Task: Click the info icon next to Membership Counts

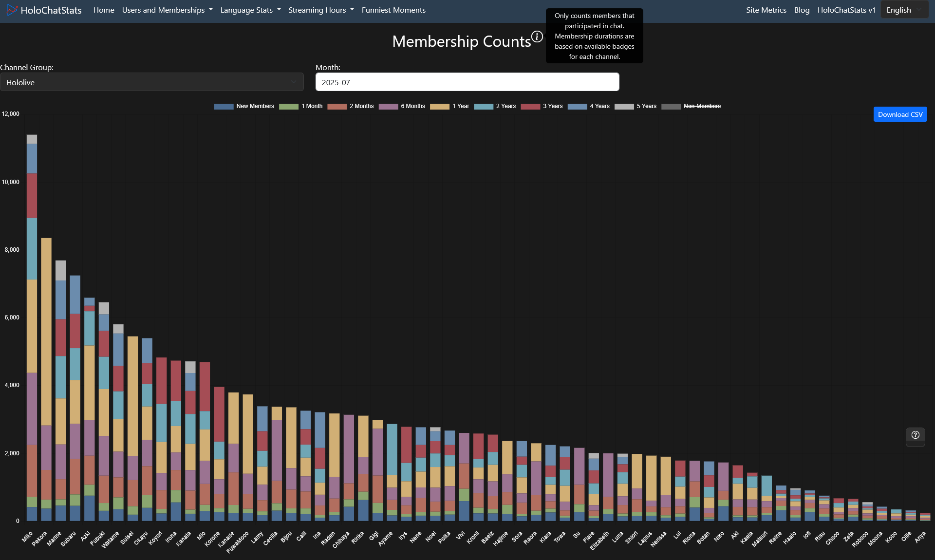Action: [537, 37]
